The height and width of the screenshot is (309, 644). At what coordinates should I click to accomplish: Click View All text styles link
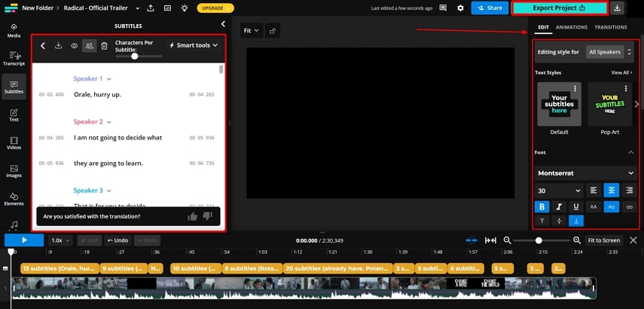[x=621, y=73]
